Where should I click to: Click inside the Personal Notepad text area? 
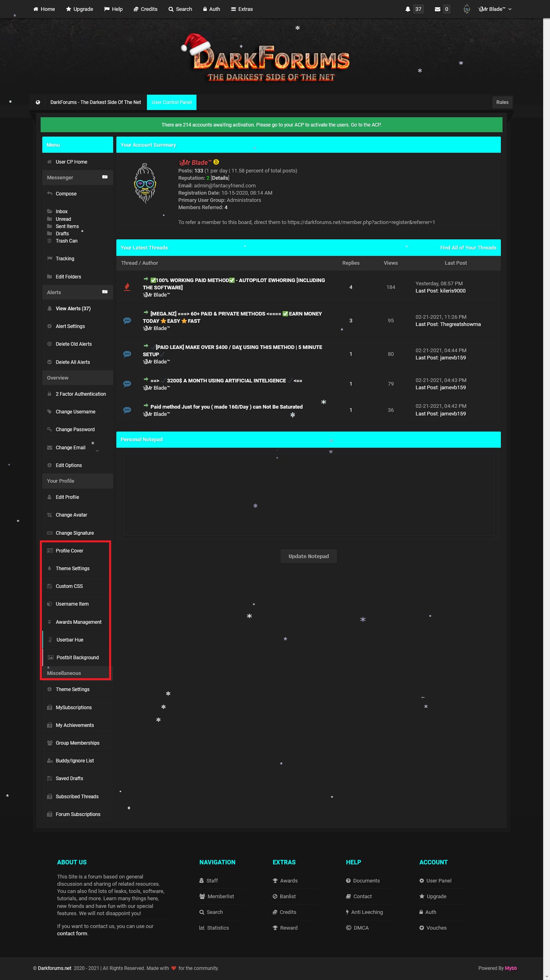pos(308,494)
